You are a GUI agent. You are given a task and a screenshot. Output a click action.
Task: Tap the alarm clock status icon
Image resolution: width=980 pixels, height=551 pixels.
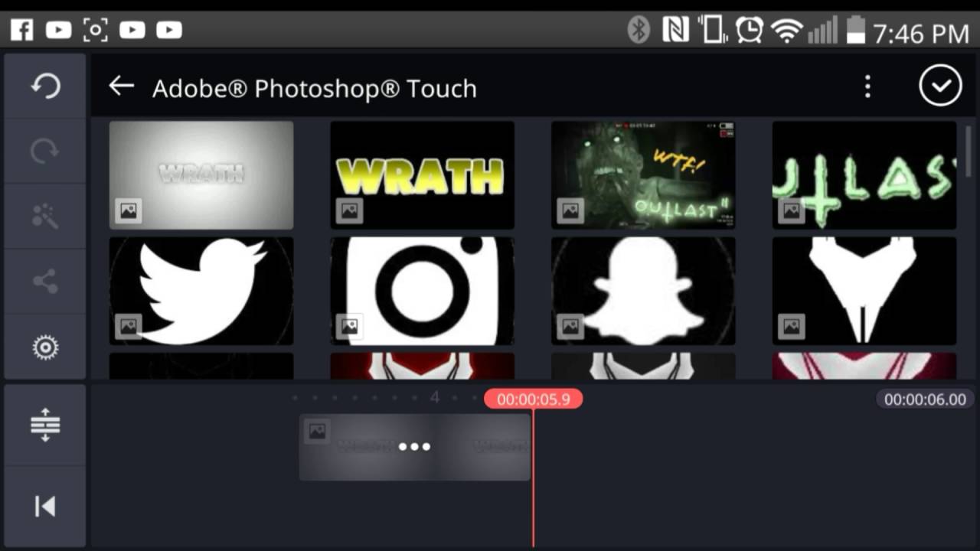pos(749,30)
